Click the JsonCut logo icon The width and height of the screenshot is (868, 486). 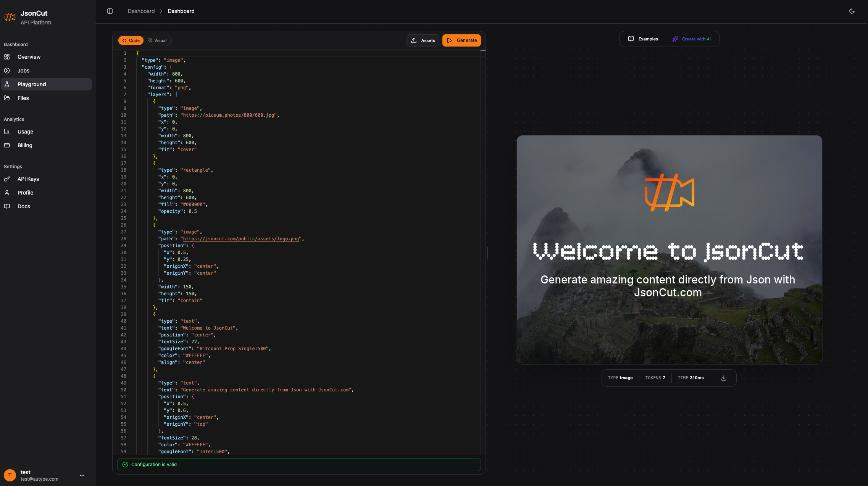[x=10, y=17]
